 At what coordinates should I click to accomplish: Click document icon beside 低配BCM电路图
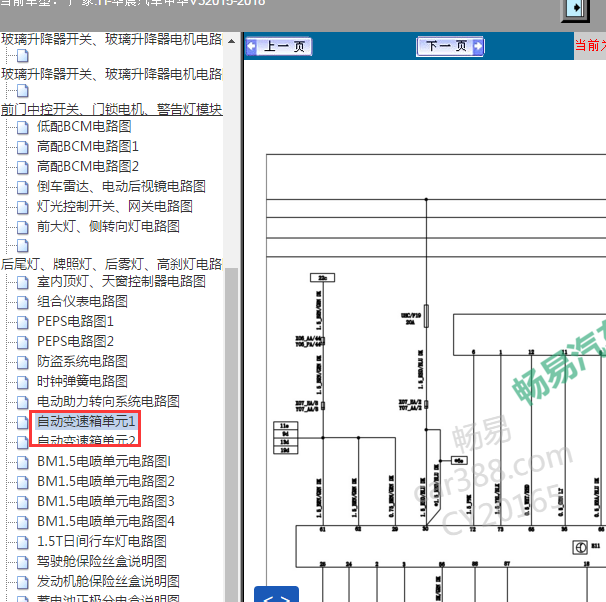(x=23, y=127)
